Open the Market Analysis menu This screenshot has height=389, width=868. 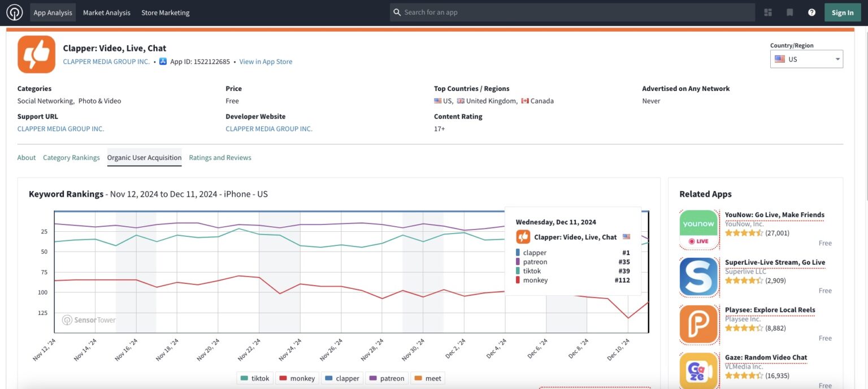[x=107, y=12]
